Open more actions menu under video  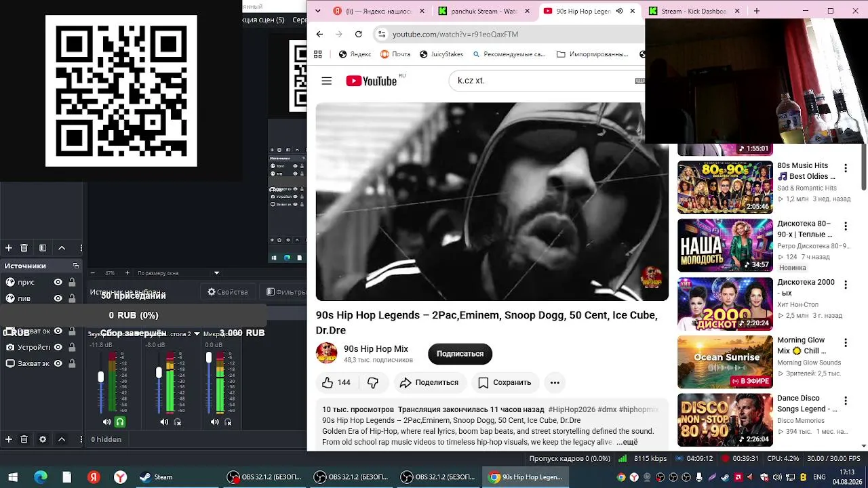pyautogui.click(x=555, y=382)
